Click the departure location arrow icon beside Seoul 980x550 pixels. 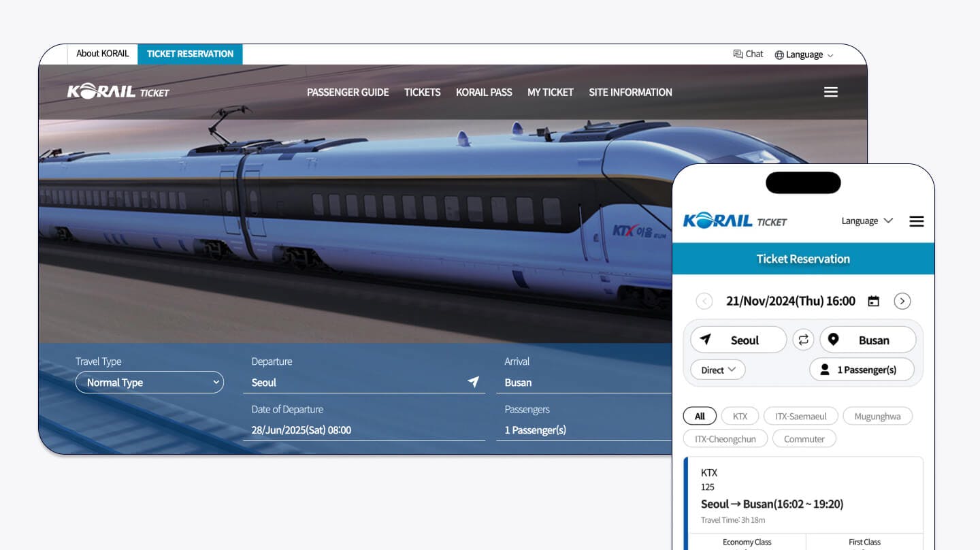tap(473, 382)
